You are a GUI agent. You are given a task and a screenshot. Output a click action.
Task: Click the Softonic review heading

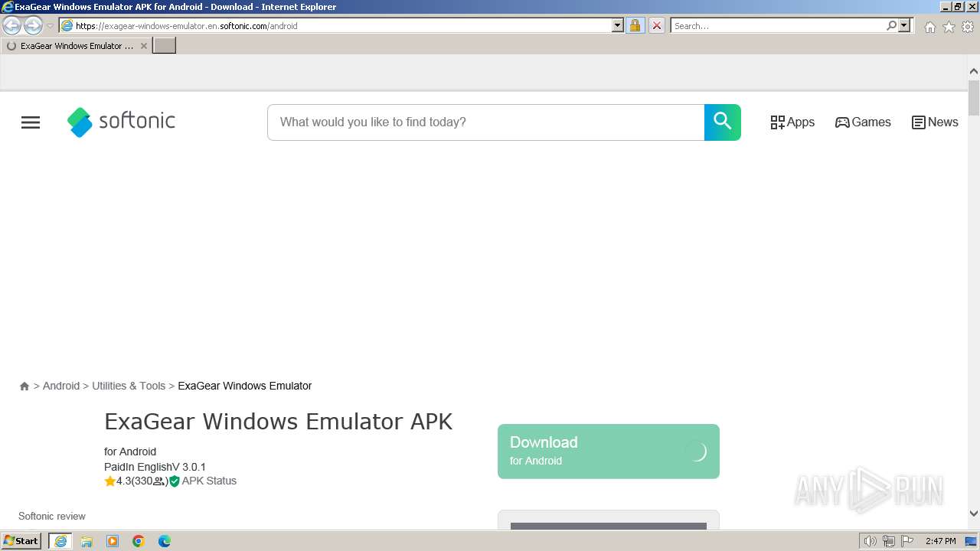click(x=52, y=517)
